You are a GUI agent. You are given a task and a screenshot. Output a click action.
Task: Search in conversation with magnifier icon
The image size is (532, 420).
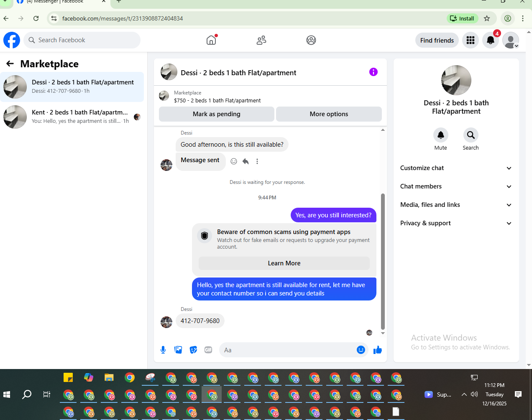(471, 135)
